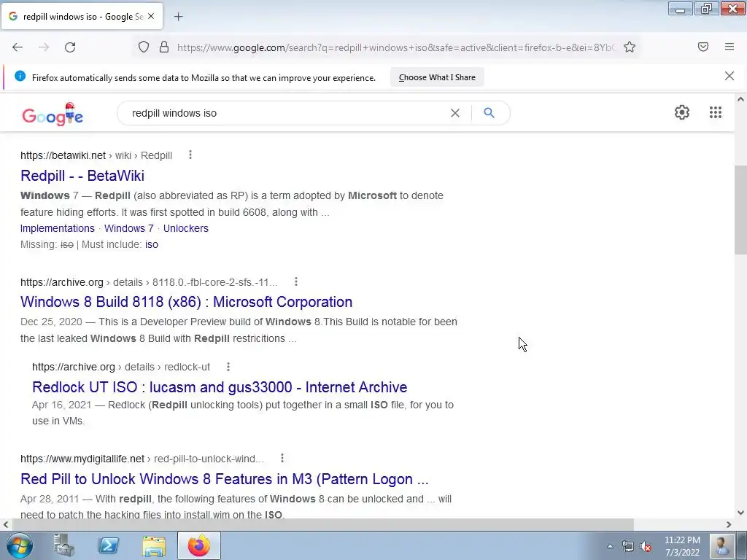This screenshot has width=747, height=560.
Task: Click the Google logo
Action: click(53, 114)
